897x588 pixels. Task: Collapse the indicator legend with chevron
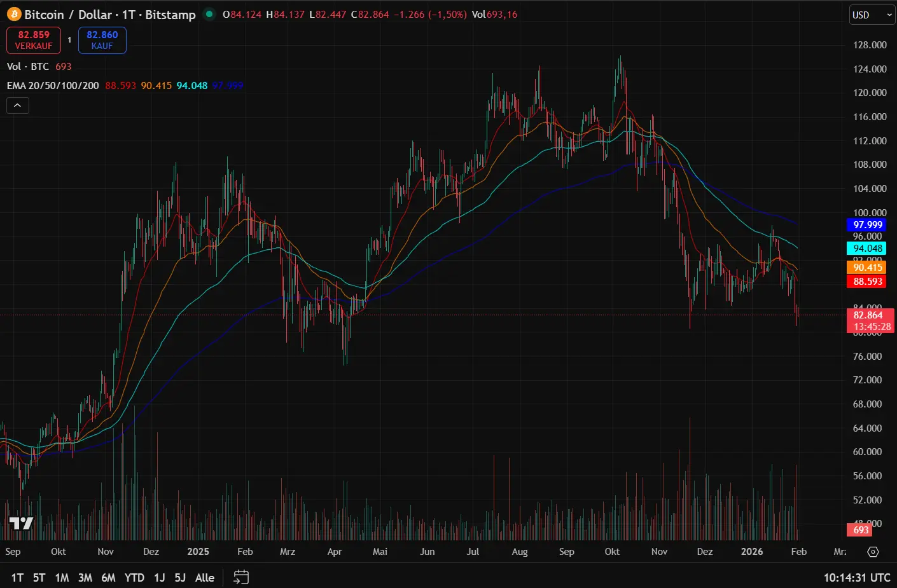pos(18,106)
